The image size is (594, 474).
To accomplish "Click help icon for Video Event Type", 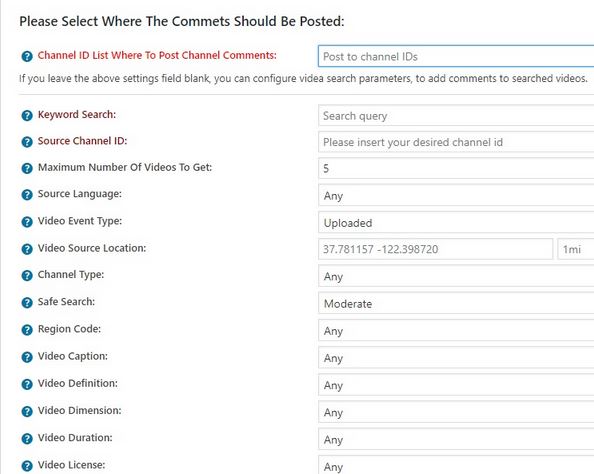I will click(x=27, y=222).
